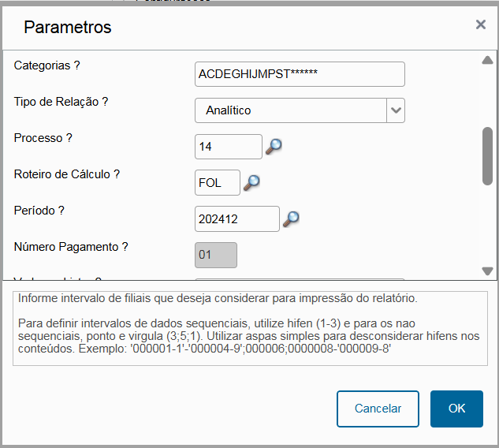Click the scroll up arrow of parameter list
The width and height of the screenshot is (499, 448).
point(487,60)
